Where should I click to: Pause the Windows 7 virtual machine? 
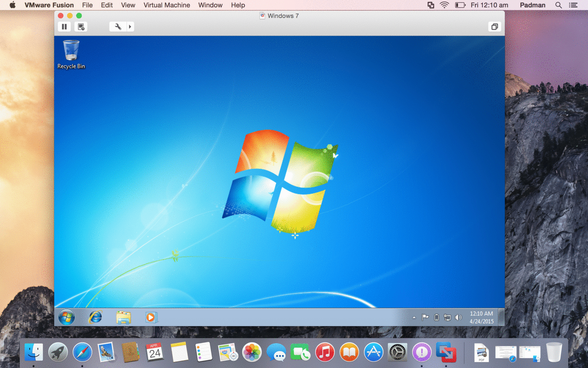(x=64, y=26)
